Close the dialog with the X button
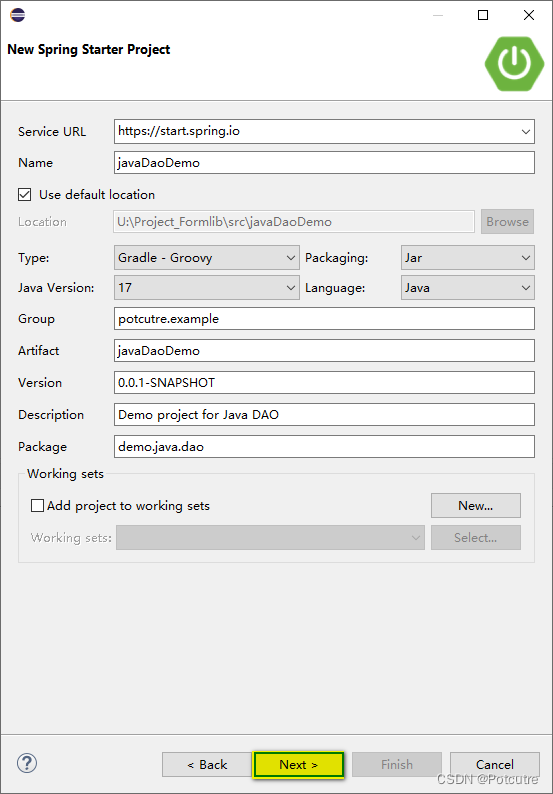 tap(529, 15)
